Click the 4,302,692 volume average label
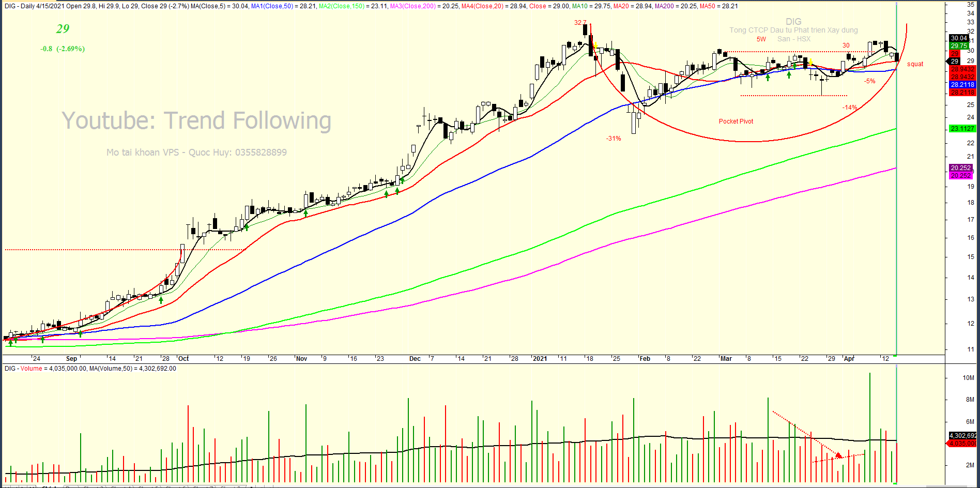The height and width of the screenshot is (488, 980). (x=962, y=436)
